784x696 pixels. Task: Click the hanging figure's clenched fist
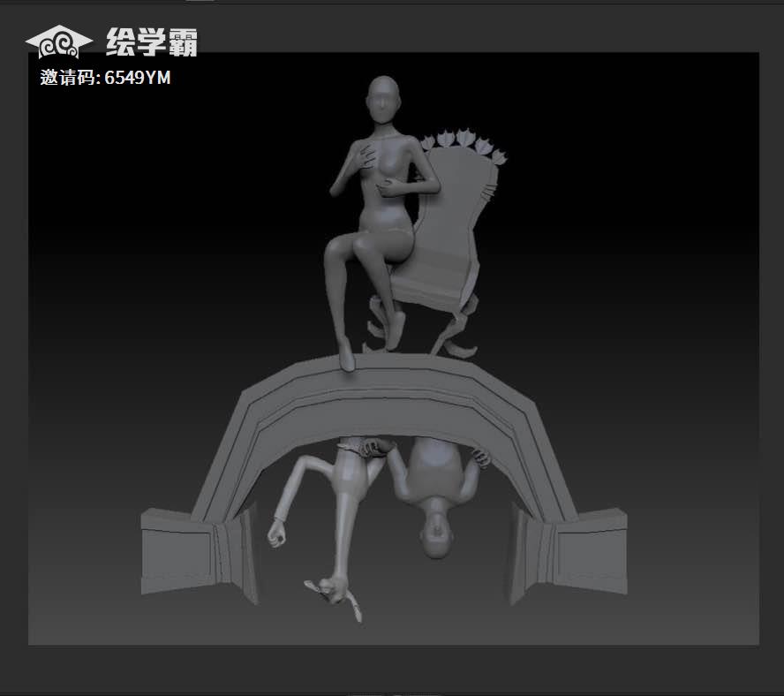(x=276, y=533)
